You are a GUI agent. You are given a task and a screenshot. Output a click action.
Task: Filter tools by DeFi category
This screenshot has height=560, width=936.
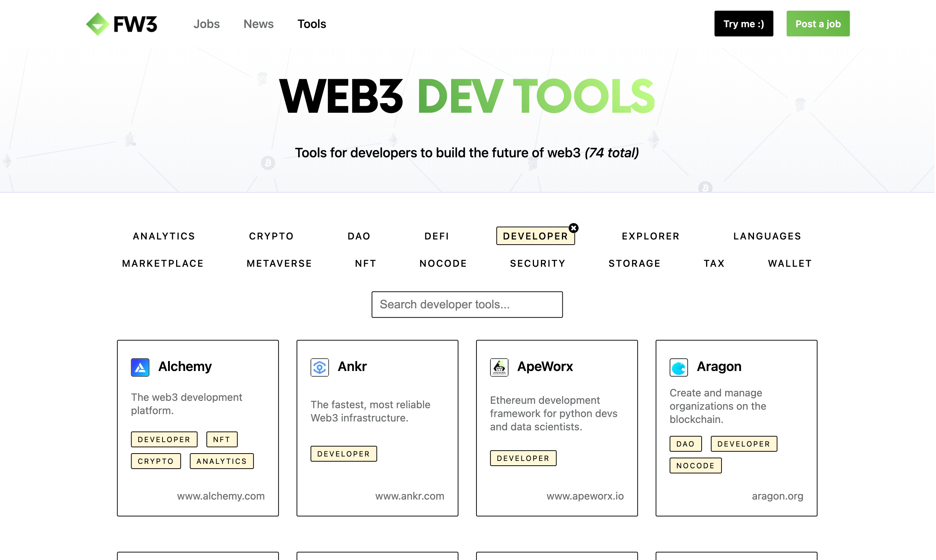[437, 236]
